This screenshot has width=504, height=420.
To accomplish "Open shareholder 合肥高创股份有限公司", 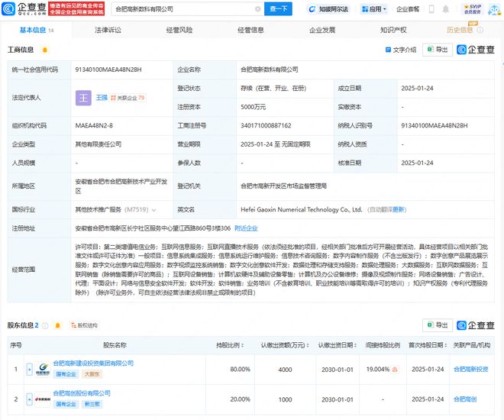I will [x=82, y=393].
